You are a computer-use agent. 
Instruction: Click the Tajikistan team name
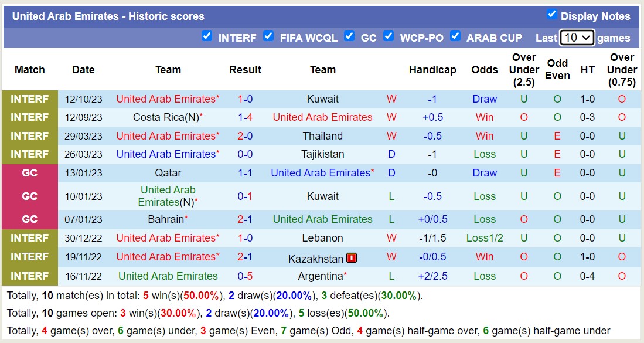click(322, 154)
